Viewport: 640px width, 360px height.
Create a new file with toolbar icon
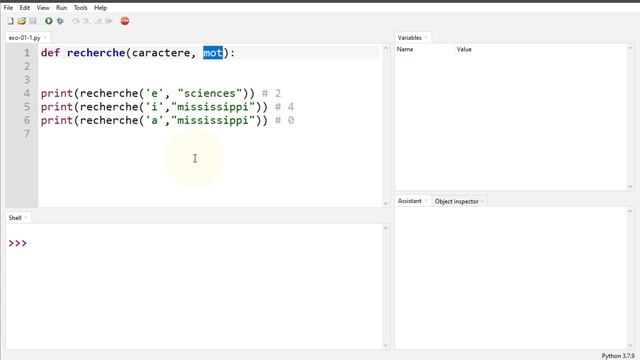[10, 21]
